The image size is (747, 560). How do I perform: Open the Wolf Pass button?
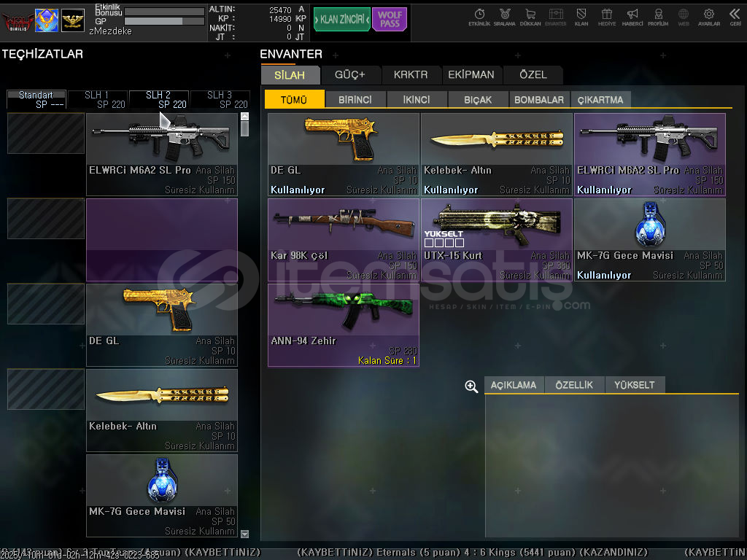pos(390,20)
